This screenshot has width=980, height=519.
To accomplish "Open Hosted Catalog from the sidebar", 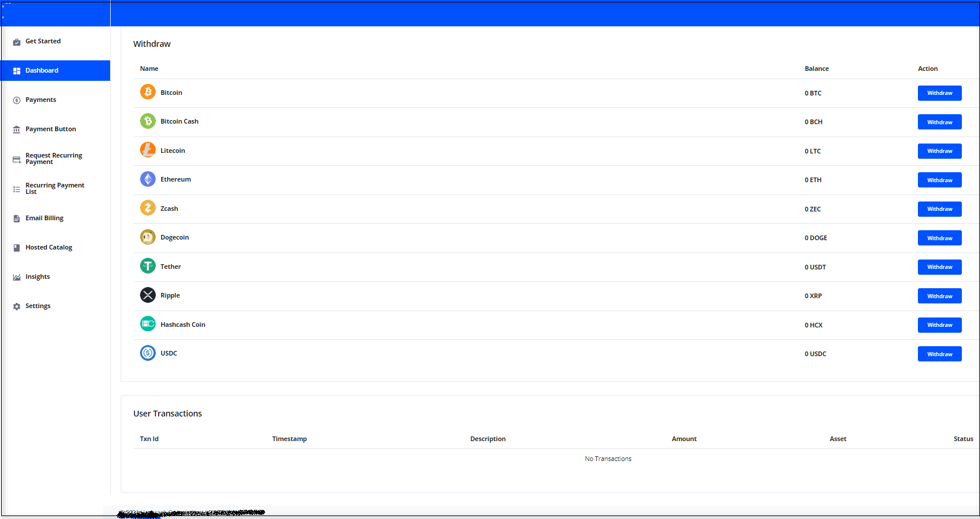I will click(x=49, y=248).
